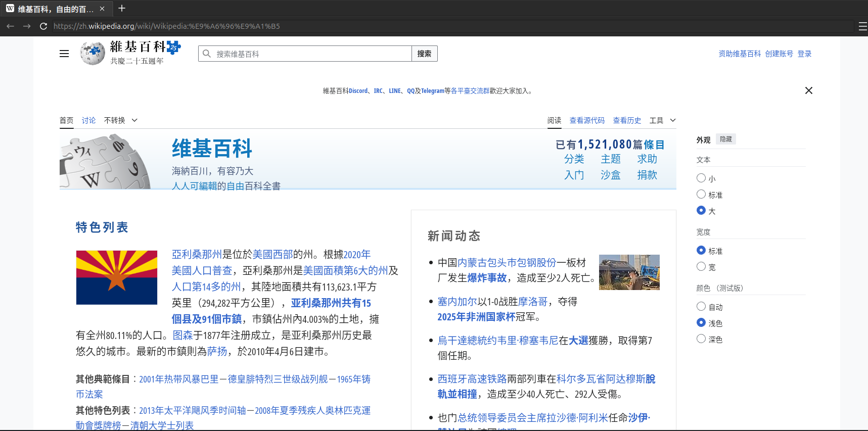Open the hamburger main menu icon
This screenshot has height=431, width=868.
point(64,54)
